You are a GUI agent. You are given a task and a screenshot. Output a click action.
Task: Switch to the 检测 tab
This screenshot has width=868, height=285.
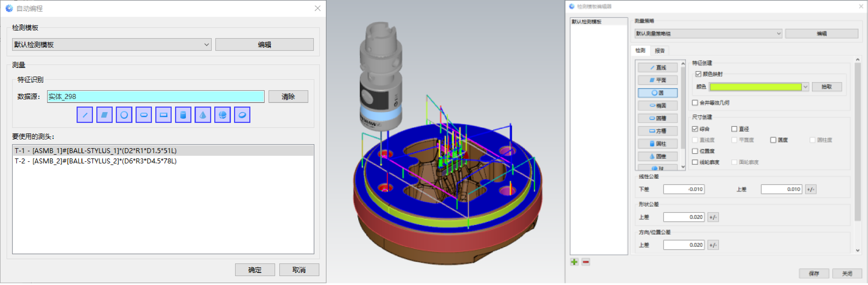point(640,51)
